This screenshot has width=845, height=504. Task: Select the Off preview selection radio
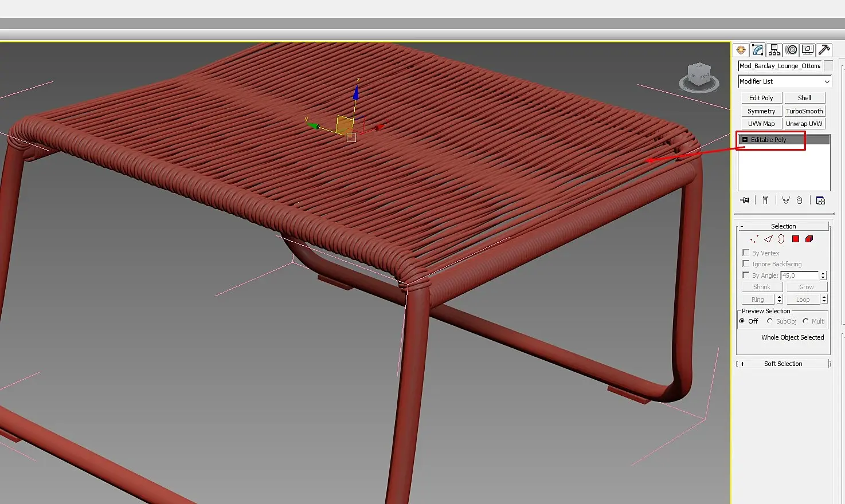742,321
